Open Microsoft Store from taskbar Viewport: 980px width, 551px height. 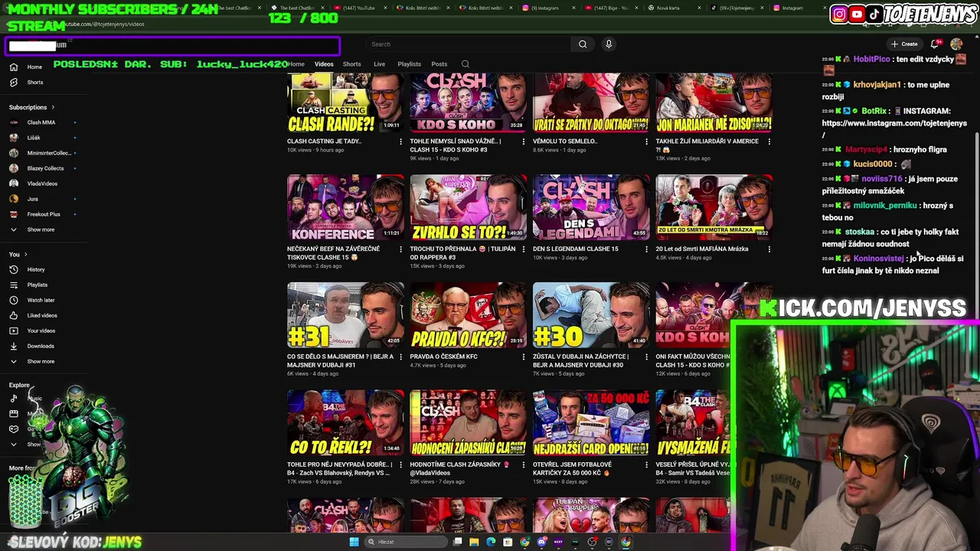[508, 542]
